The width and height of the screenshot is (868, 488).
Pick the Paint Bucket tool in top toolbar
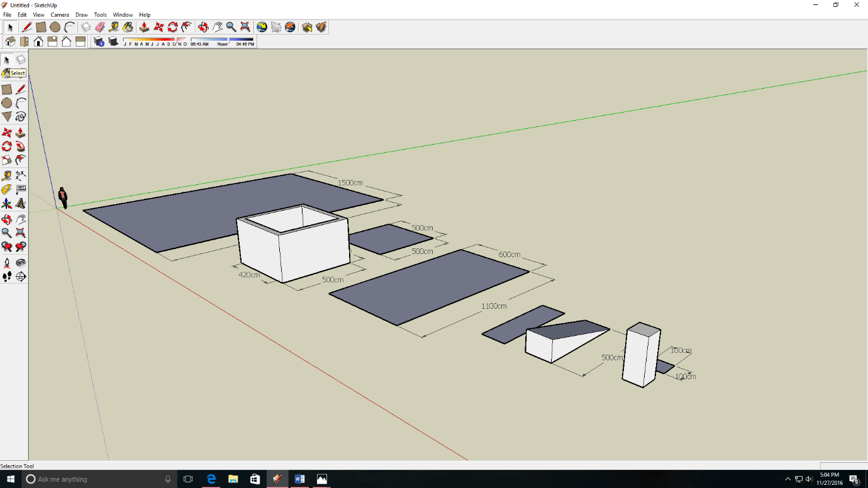[128, 27]
